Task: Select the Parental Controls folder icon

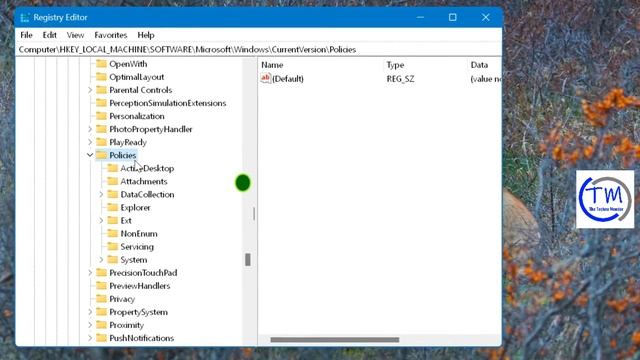Action: (x=101, y=90)
